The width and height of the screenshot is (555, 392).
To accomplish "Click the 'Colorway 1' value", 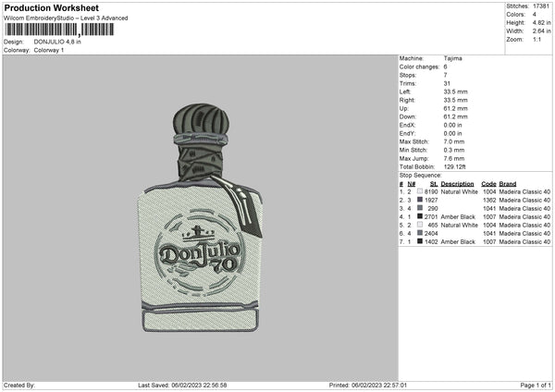I will 49,50.
